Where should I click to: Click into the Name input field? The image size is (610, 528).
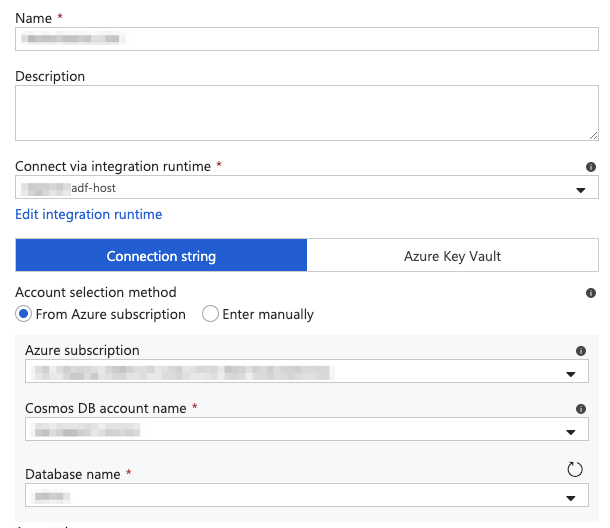point(306,39)
